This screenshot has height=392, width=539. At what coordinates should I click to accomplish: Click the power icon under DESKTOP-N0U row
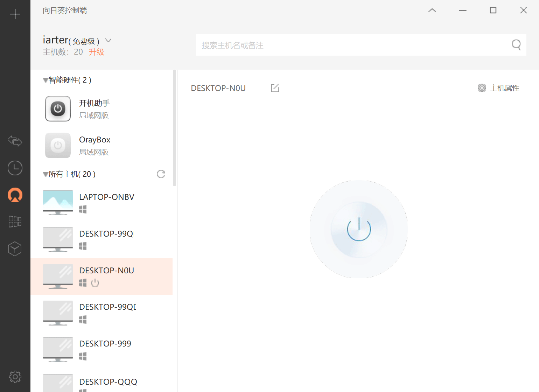click(95, 283)
